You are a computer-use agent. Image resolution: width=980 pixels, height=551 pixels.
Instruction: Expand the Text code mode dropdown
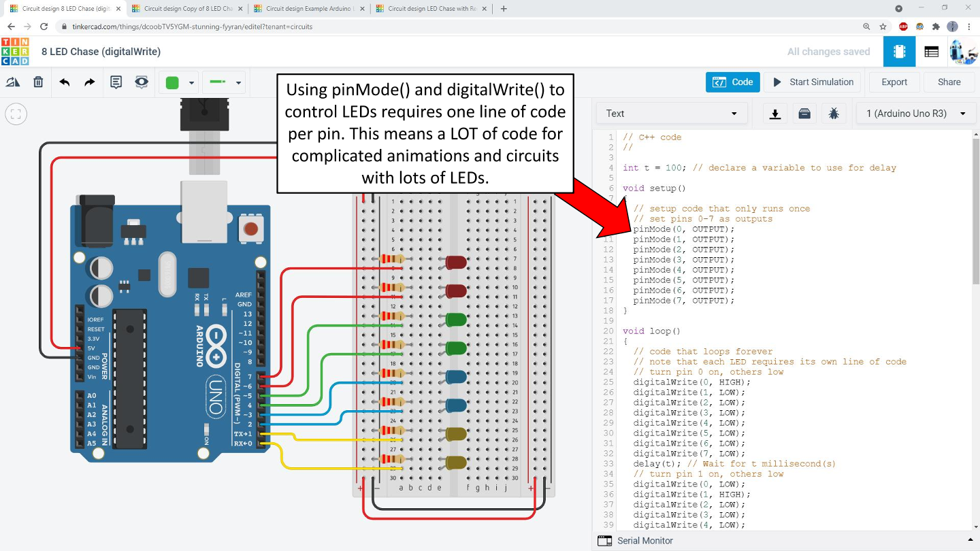coord(671,114)
